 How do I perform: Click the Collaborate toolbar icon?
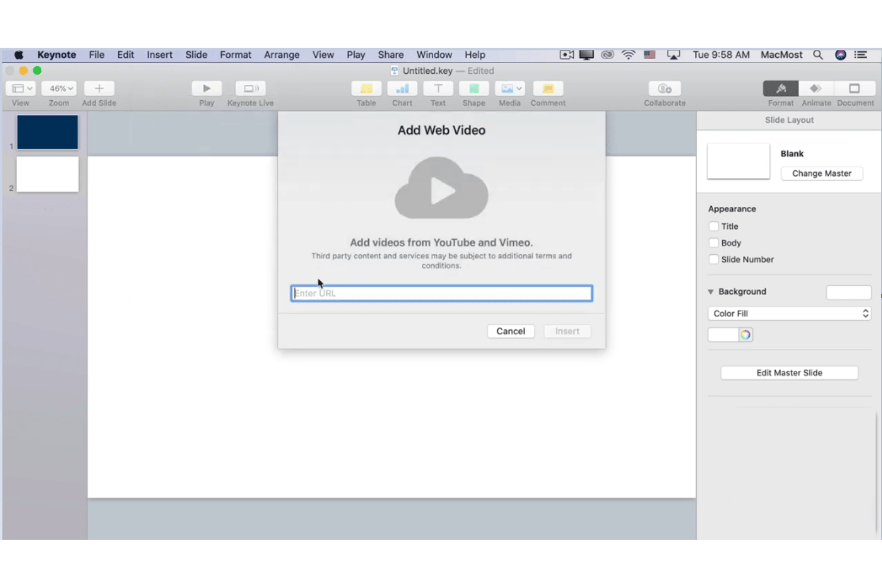pos(664,88)
